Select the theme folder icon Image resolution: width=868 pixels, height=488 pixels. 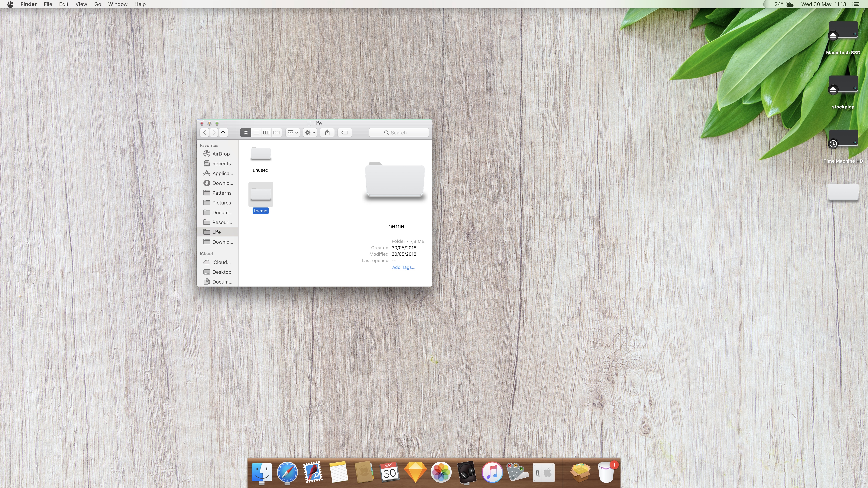[261, 194]
